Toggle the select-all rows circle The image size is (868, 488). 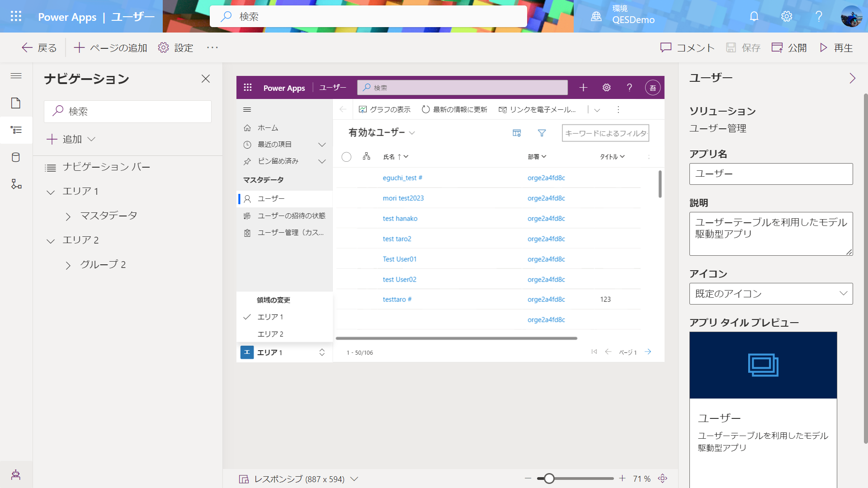tap(346, 157)
